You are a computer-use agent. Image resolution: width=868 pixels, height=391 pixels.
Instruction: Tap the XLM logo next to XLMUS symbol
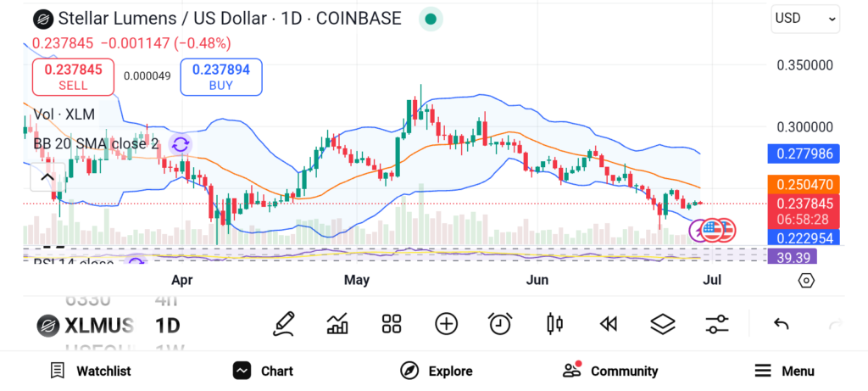48,326
